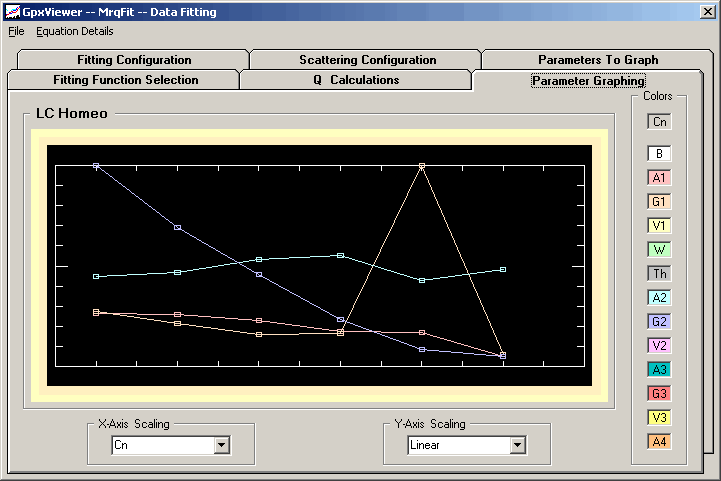This screenshot has height=481, width=721.
Task: Click the LC Homeo graph title
Action: [x=72, y=114]
